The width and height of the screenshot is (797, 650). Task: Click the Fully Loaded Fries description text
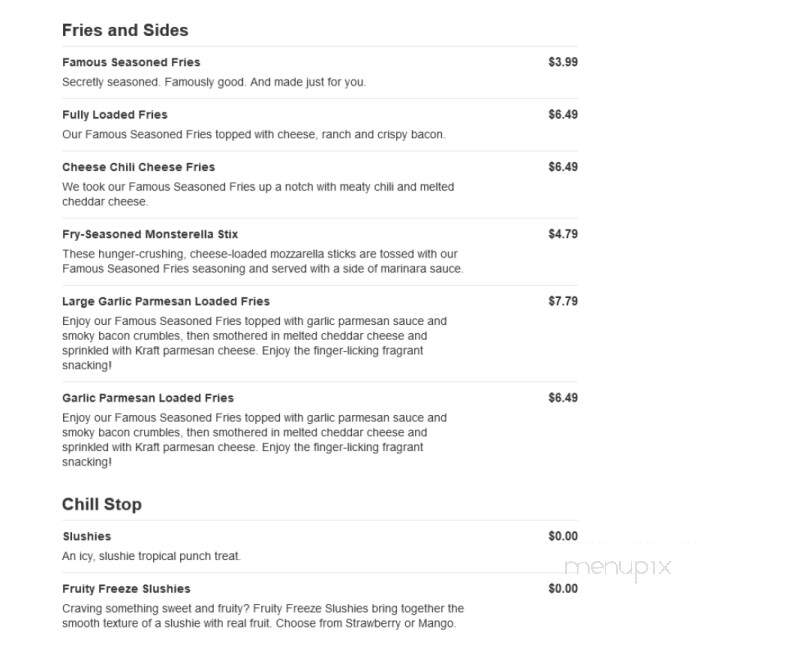pyautogui.click(x=254, y=135)
